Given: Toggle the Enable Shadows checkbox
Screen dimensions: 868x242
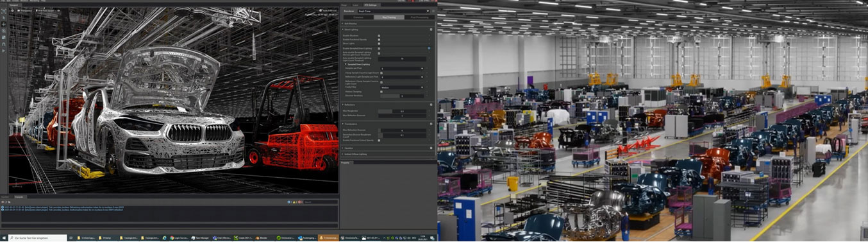Looking at the screenshot, I should 379,35.
